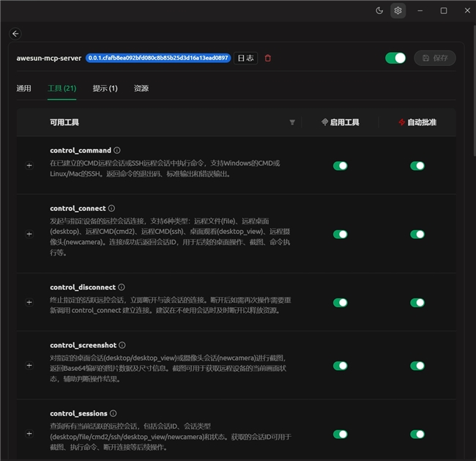Toggle dark mode moon icon
Viewport: 476px width, 461px height.
(x=379, y=10)
